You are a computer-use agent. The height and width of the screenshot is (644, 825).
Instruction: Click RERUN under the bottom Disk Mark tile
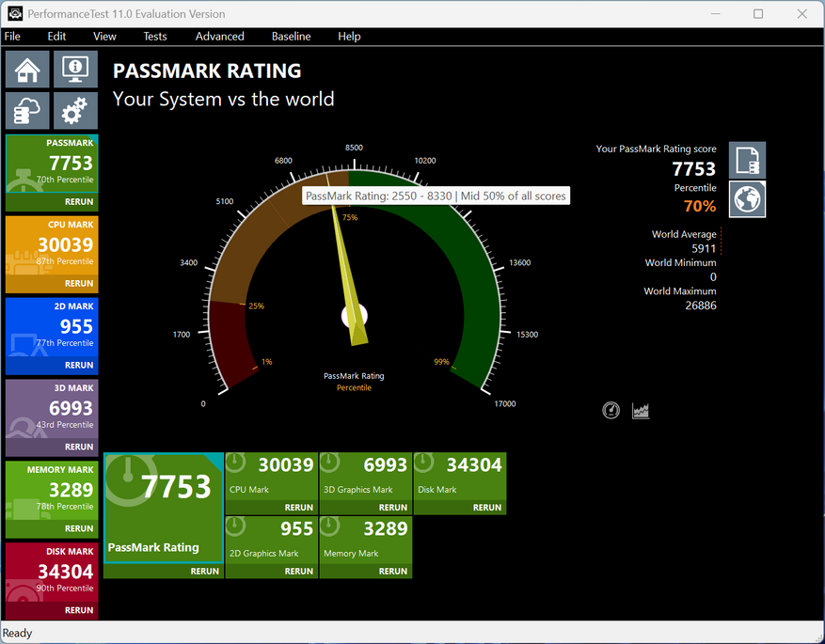click(x=487, y=508)
